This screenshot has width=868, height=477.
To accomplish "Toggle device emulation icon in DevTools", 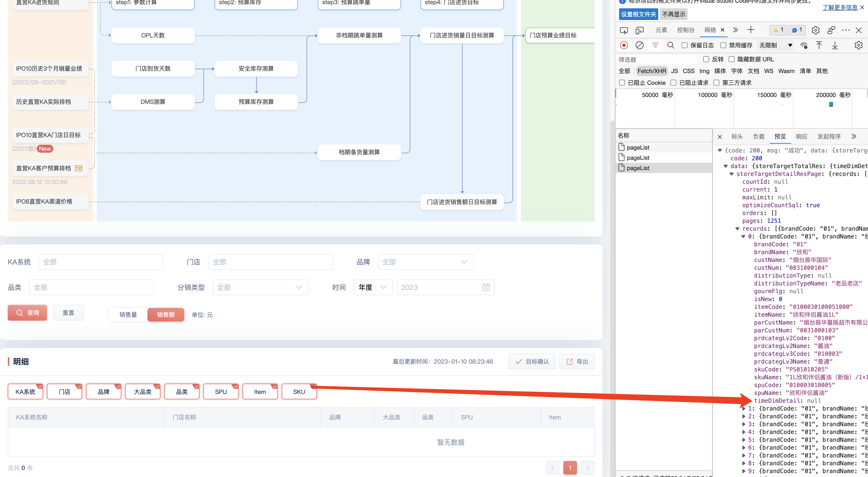I will click(x=639, y=30).
